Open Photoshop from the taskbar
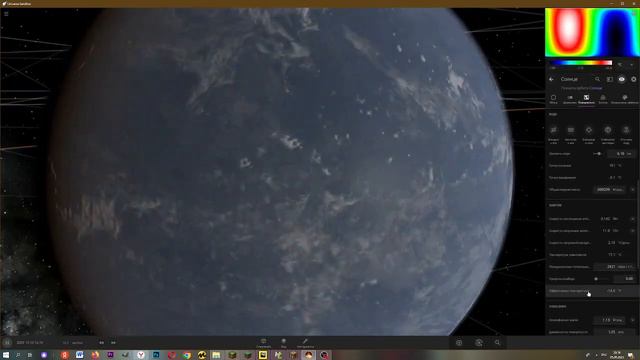Viewport: 640px width, 360px height. (x=156, y=355)
